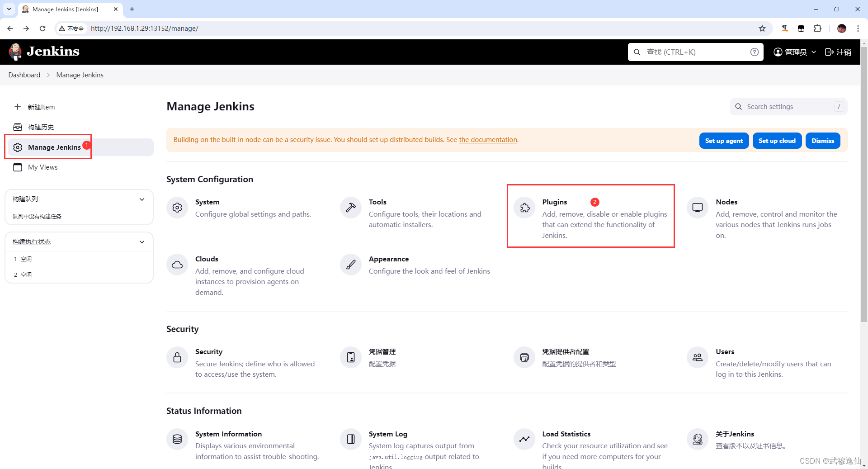
Task: Open the Users settings title
Action: 725,352
